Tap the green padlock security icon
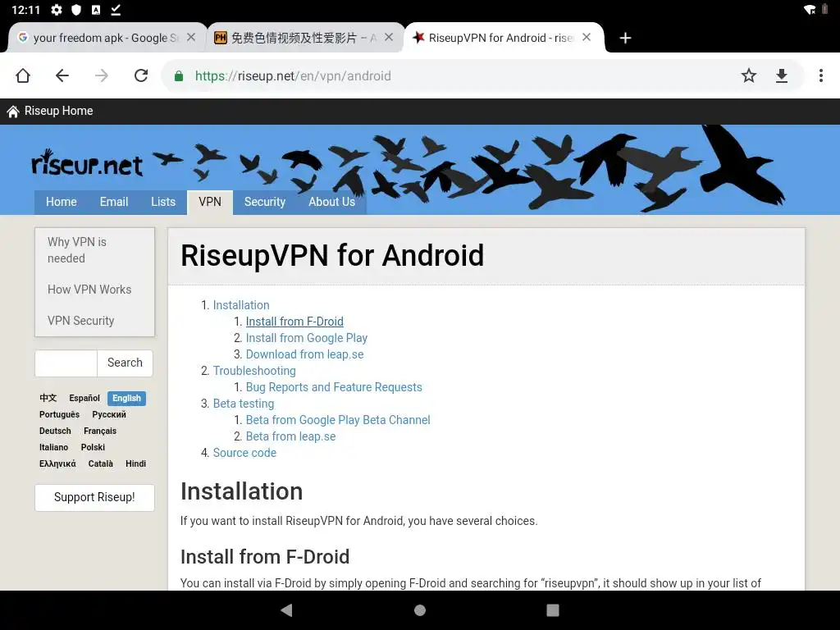Viewport: 840px width, 630px height. [179, 76]
